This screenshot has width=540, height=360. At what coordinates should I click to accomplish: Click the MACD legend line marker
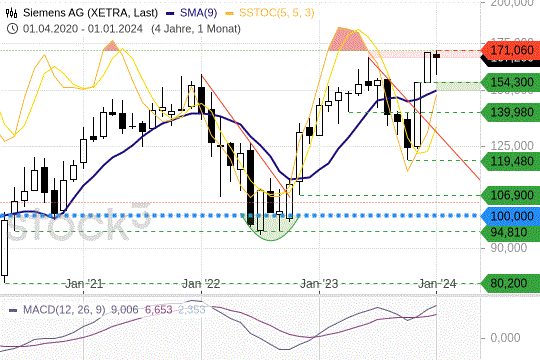coord(13,310)
